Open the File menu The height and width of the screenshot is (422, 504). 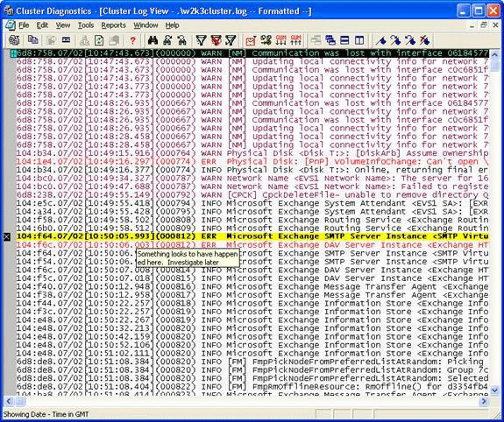click(x=24, y=25)
